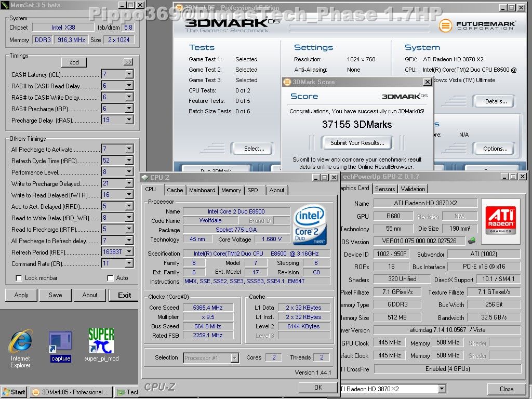This screenshot has width=532, height=399.
Task: Click Select... button in 3DMark05 Tests
Action: (252, 149)
